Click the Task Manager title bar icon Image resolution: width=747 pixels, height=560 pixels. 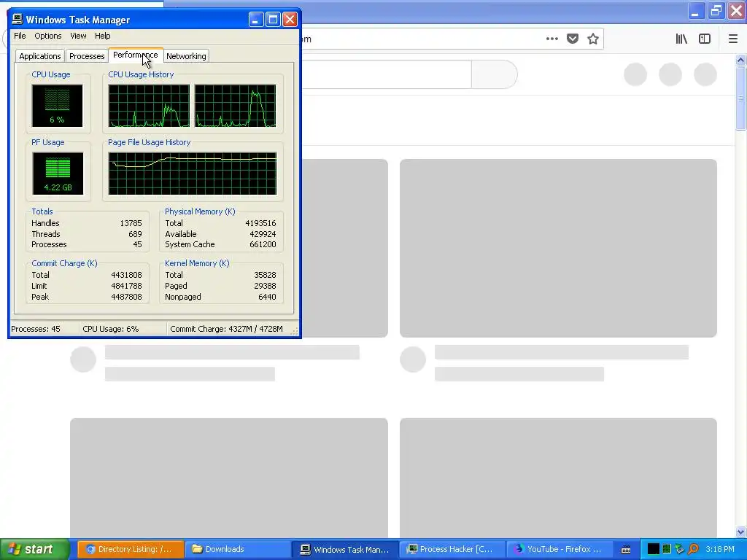click(x=18, y=19)
